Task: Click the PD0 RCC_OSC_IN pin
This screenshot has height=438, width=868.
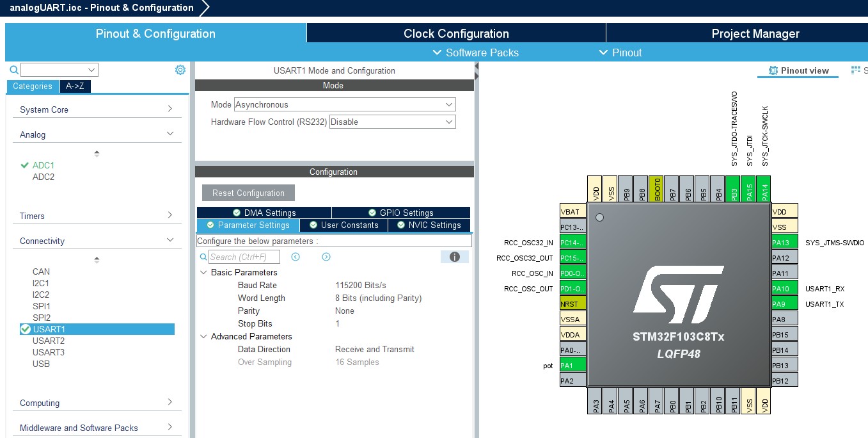Action: pyautogui.click(x=572, y=273)
